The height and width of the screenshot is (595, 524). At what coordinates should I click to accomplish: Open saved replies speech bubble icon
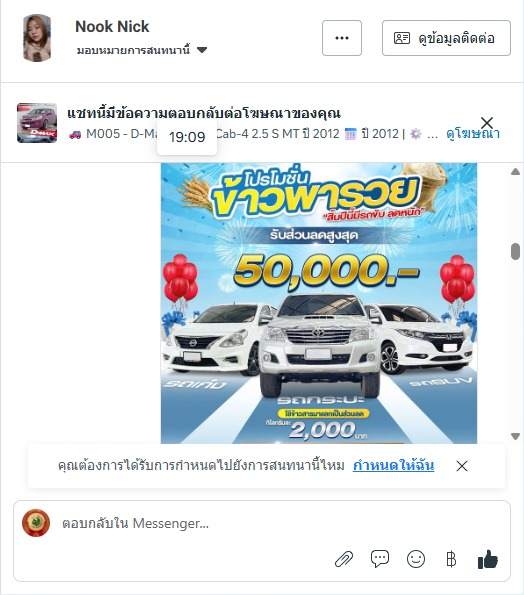click(x=380, y=559)
